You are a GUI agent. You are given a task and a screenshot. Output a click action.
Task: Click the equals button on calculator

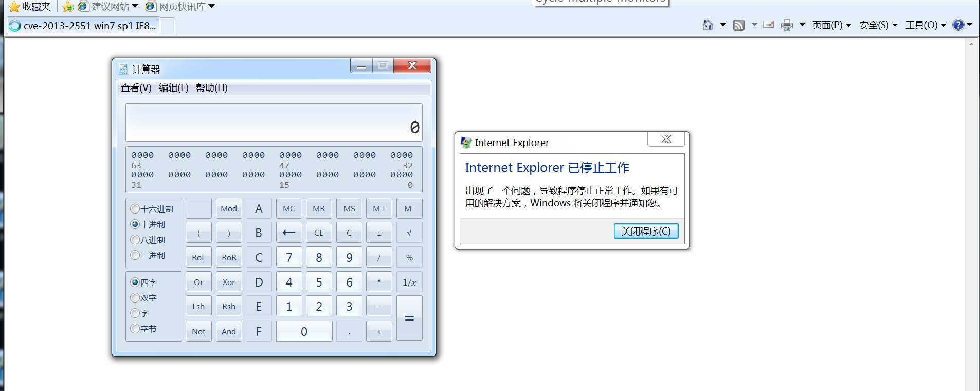(409, 318)
